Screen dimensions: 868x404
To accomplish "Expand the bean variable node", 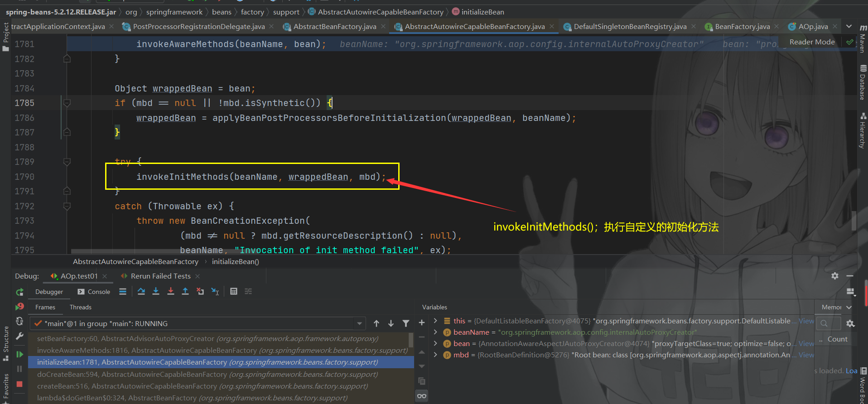I will coord(435,343).
